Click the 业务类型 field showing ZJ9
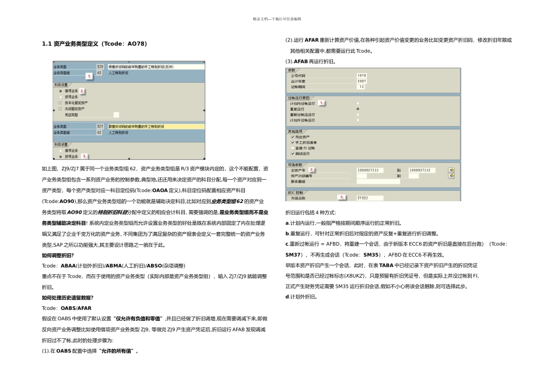The height and width of the screenshot is (392, 554). pos(100,66)
